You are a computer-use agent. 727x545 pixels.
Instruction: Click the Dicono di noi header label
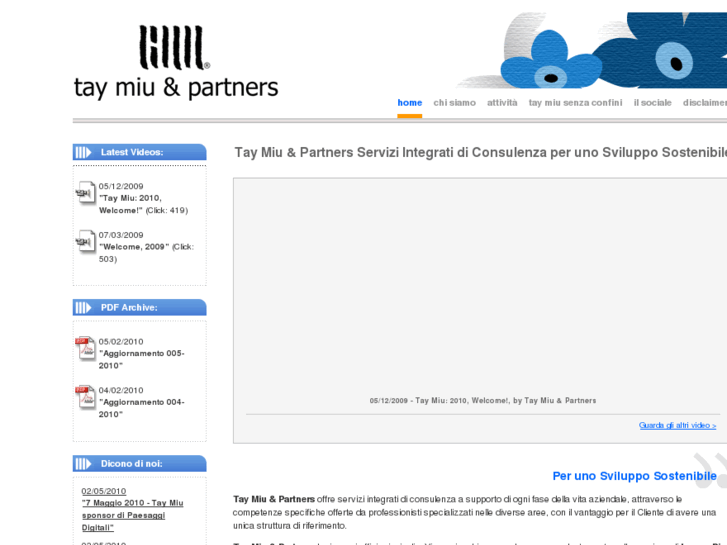point(132,463)
